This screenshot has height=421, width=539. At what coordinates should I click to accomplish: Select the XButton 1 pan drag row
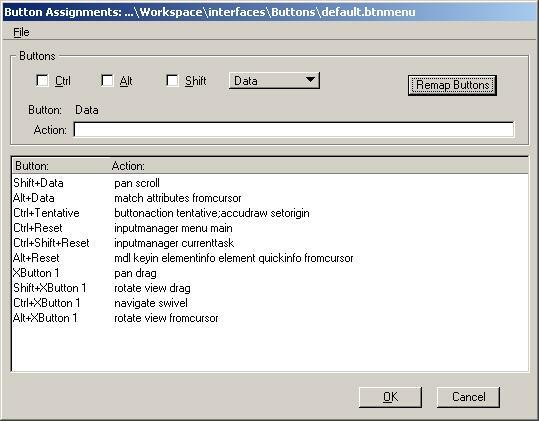[270, 273]
